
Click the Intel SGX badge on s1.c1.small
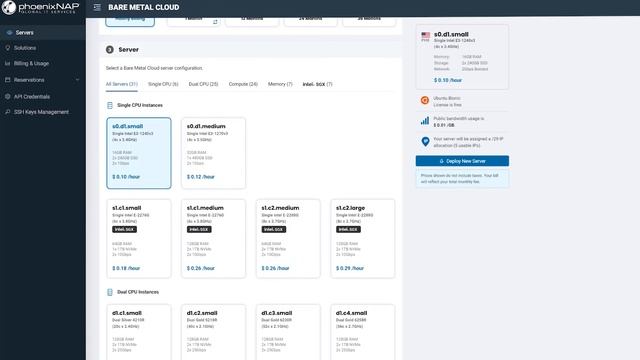click(124, 229)
